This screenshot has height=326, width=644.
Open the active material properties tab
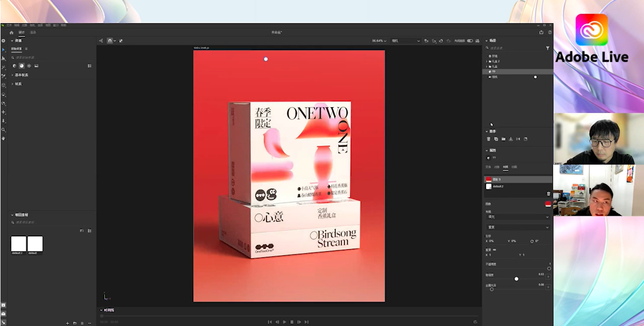click(x=506, y=167)
